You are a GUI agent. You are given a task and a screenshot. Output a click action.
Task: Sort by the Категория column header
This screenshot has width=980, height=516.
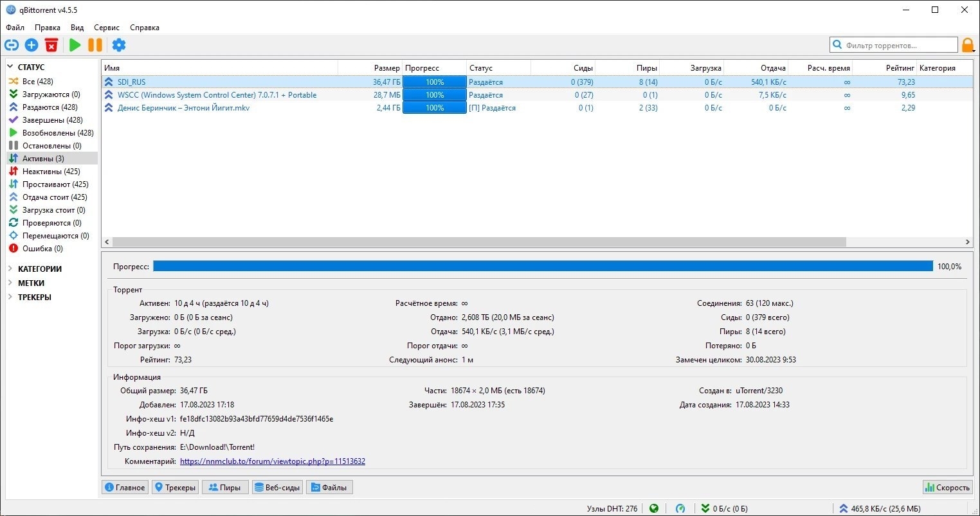[945, 68]
